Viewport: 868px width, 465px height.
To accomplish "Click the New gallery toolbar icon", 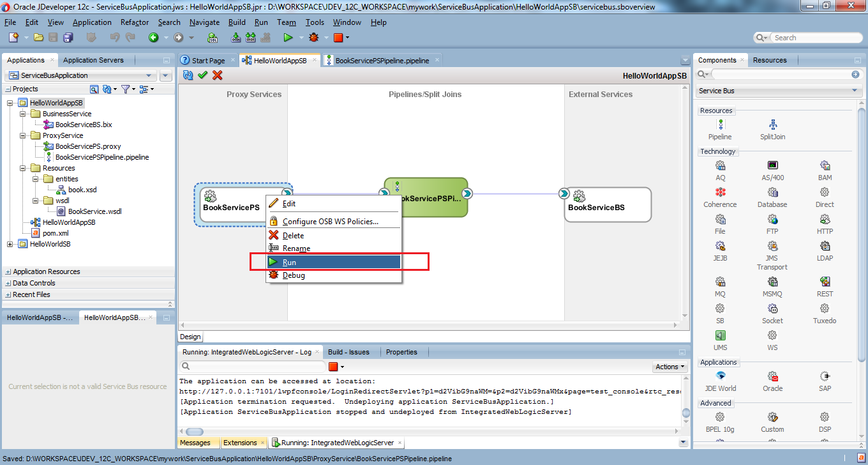I will click(13, 38).
